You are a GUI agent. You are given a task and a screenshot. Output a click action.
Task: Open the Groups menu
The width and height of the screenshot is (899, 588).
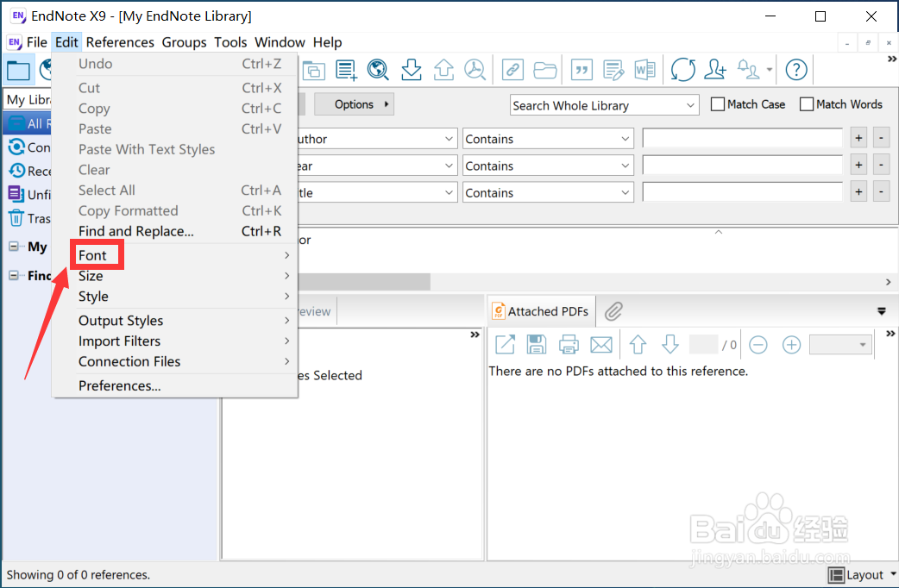[184, 42]
